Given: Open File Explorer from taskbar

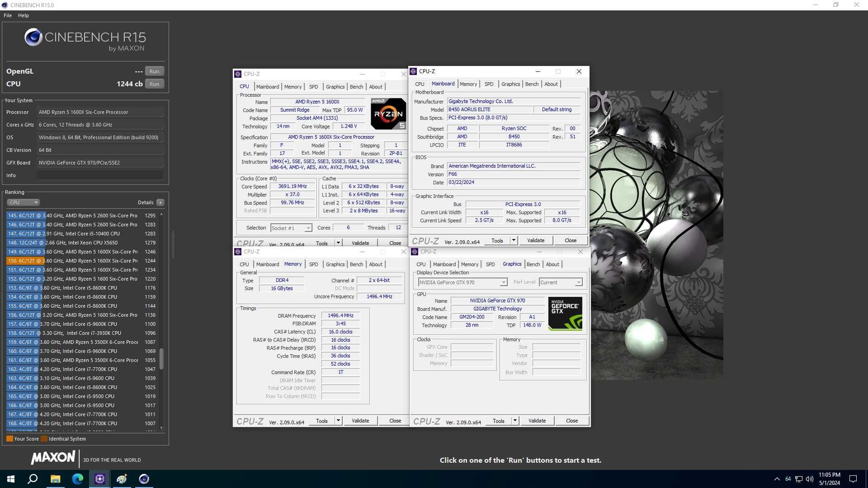Looking at the screenshot, I should pyautogui.click(x=55, y=479).
